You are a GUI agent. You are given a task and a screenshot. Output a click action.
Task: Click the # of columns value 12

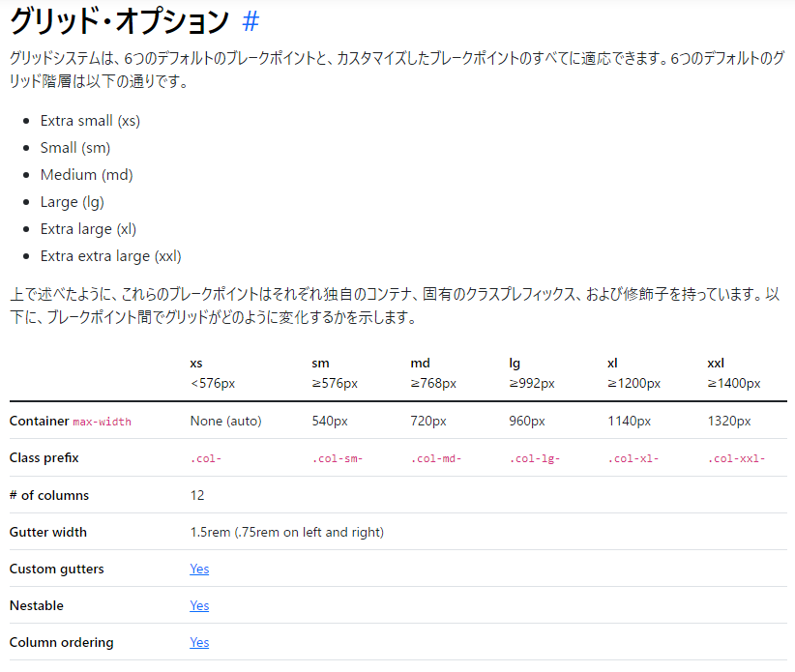pyautogui.click(x=196, y=495)
